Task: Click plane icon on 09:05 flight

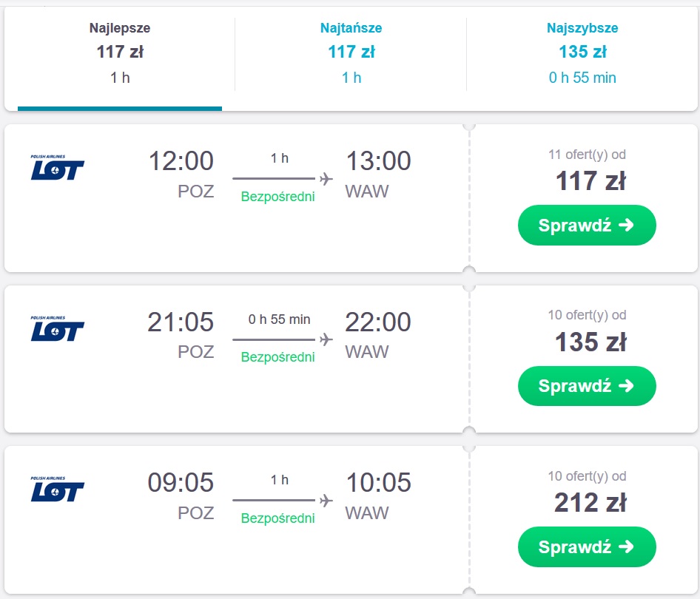Action: 326,501
